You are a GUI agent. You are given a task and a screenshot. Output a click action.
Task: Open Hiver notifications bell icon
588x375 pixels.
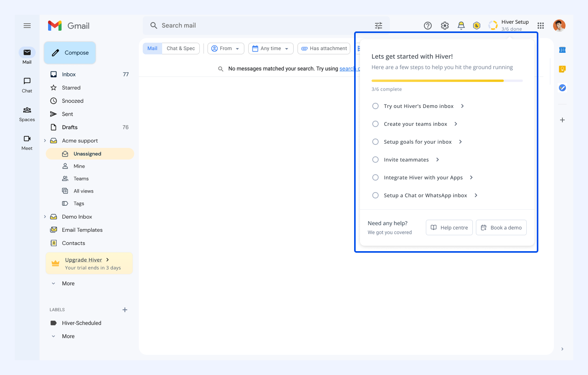[x=461, y=26]
